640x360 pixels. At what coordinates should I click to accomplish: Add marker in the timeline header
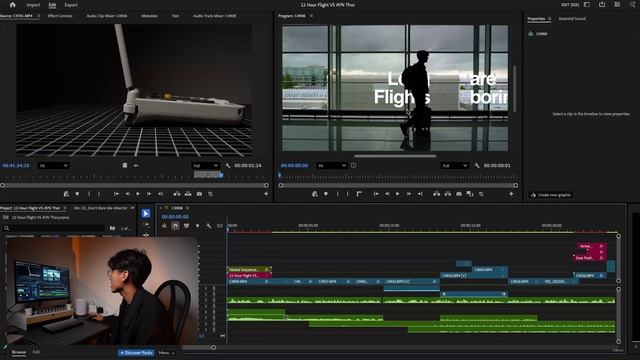[x=198, y=225]
